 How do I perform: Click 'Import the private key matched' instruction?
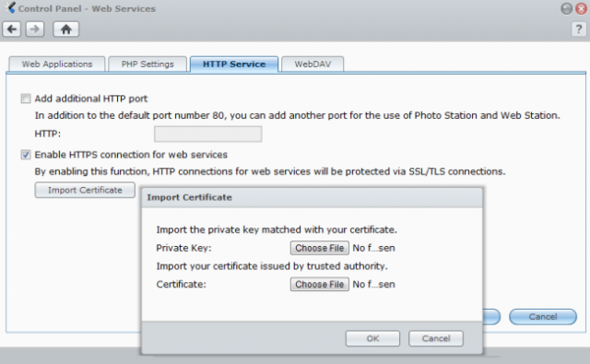point(277,229)
